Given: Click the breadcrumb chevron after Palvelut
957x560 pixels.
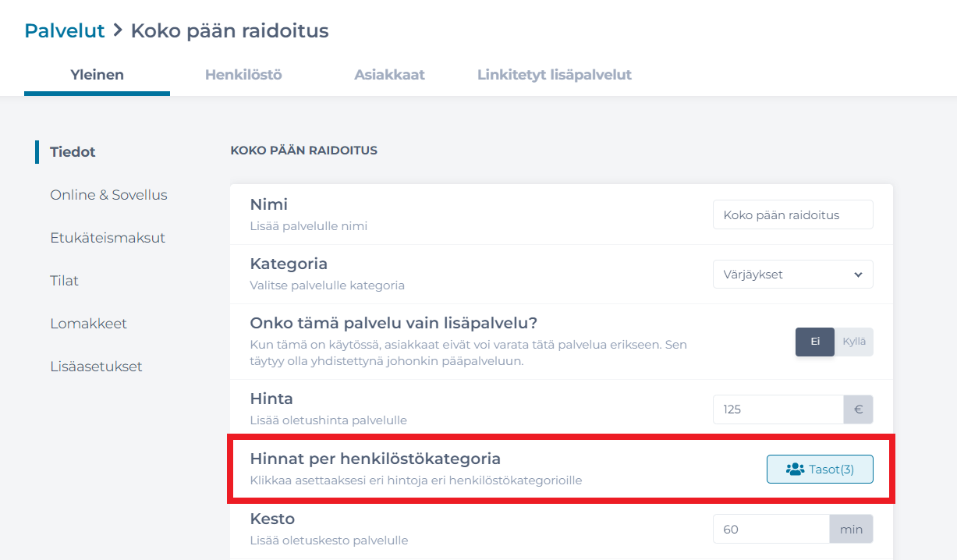Looking at the screenshot, I should (118, 30).
